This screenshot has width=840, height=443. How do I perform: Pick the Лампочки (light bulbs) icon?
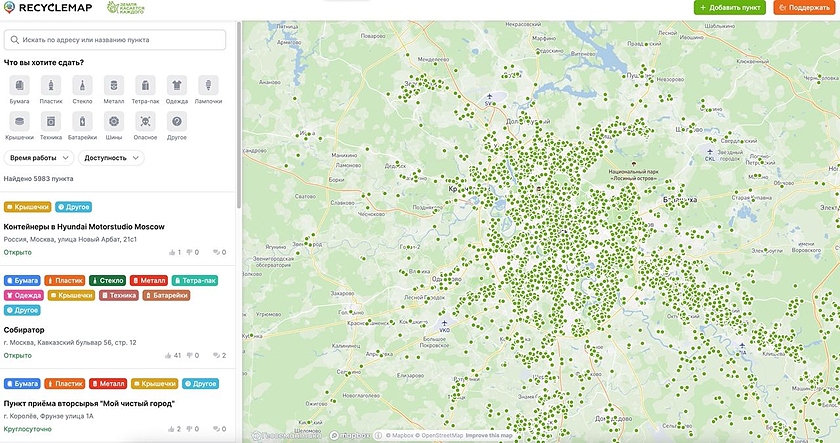tap(208, 86)
